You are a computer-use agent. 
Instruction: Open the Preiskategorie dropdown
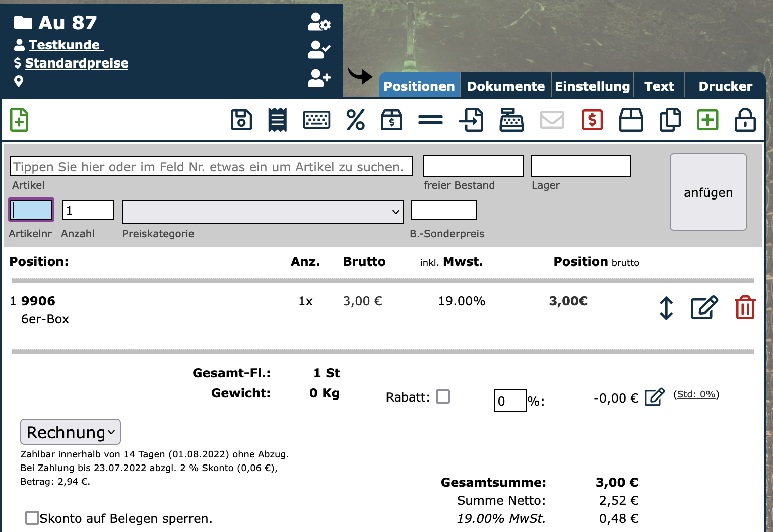coord(263,212)
